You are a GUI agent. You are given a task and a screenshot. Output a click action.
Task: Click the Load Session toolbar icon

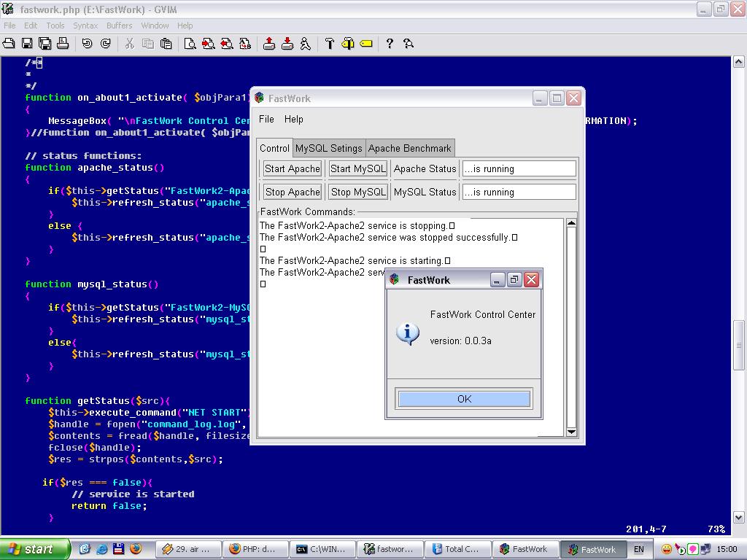point(269,44)
